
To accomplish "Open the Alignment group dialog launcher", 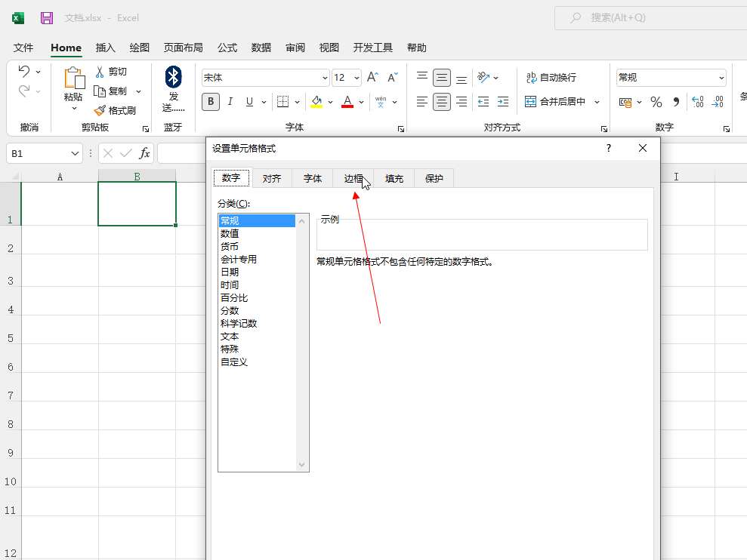I will [603, 129].
